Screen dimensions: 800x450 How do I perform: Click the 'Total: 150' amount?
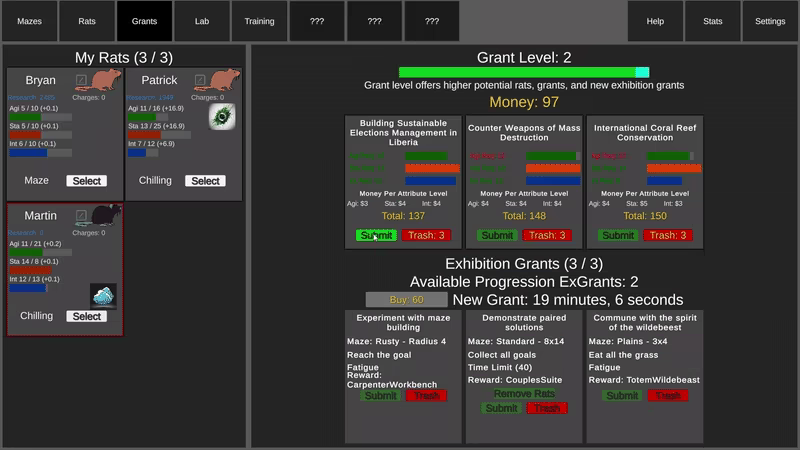coord(645,216)
